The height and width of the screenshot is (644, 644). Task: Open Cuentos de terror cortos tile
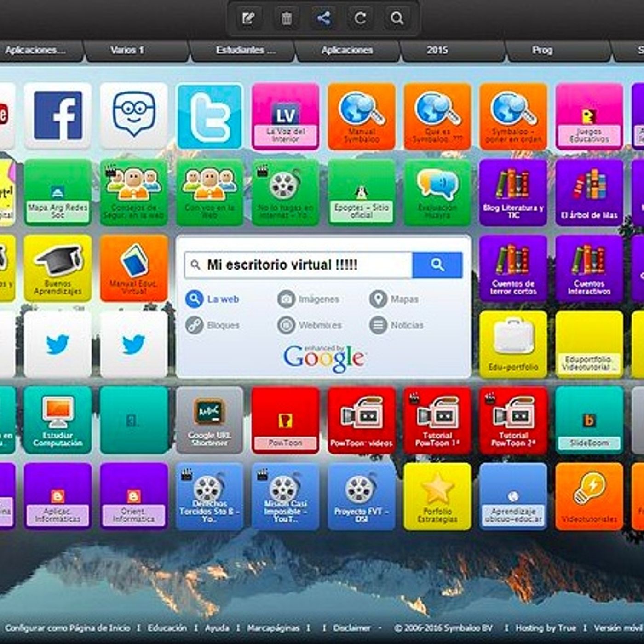pyautogui.click(x=513, y=268)
